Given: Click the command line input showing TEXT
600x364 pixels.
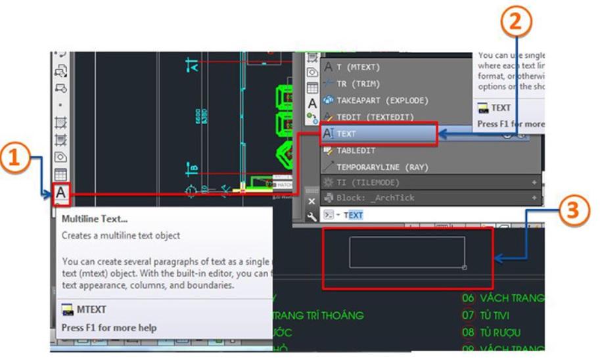Looking at the screenshot, I should pyautogui.click(x=432, y=215).
